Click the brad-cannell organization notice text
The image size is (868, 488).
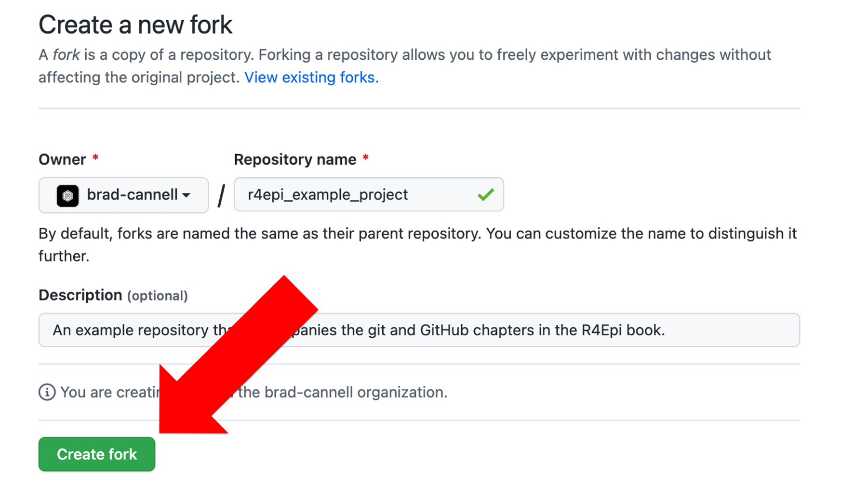pyautogui.click(x=254, y=392)
